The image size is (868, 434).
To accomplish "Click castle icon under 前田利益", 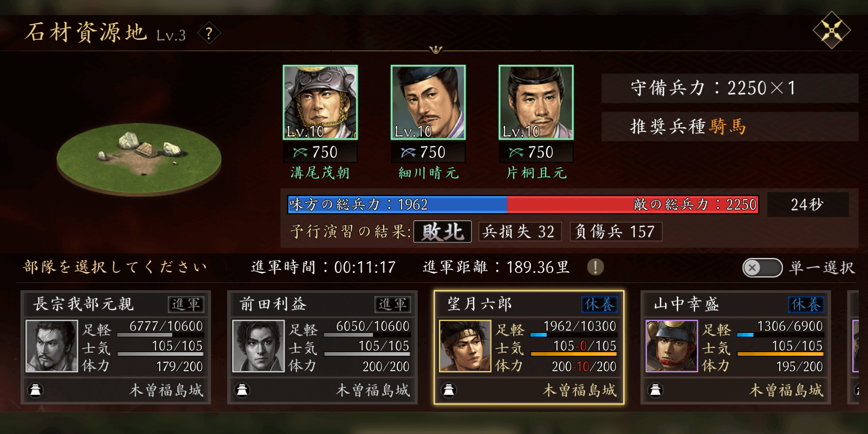I will pos(242,390).
